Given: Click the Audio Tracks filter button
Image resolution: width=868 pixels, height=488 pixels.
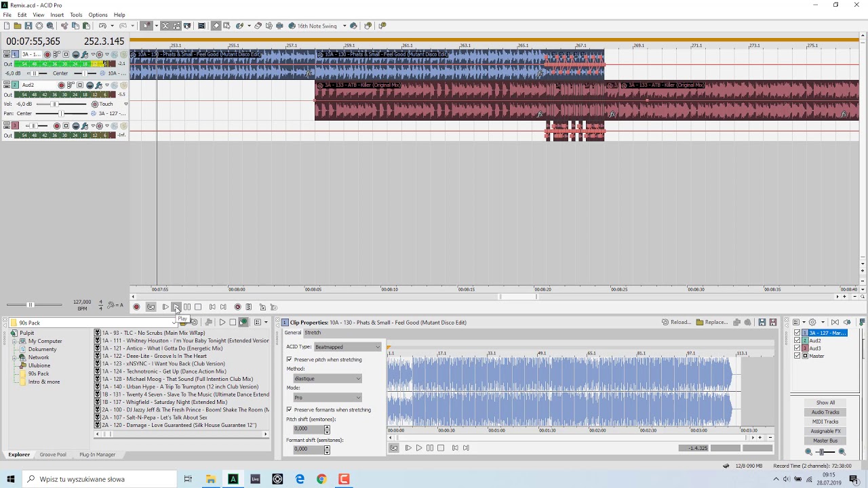Looking at the screenshot, I should [825, 412].
